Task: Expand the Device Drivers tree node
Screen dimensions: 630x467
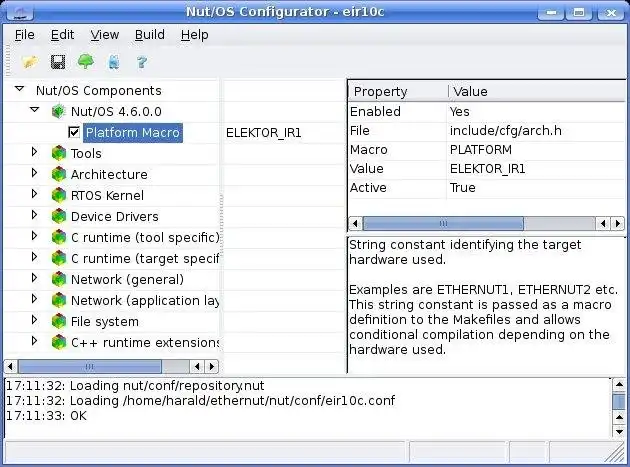Action: coord(35,215)
